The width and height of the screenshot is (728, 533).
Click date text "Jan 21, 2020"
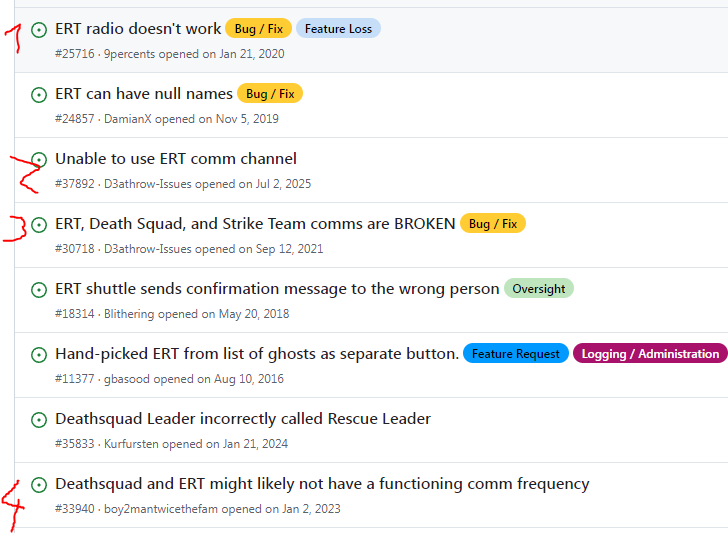(x=252, y=54)
